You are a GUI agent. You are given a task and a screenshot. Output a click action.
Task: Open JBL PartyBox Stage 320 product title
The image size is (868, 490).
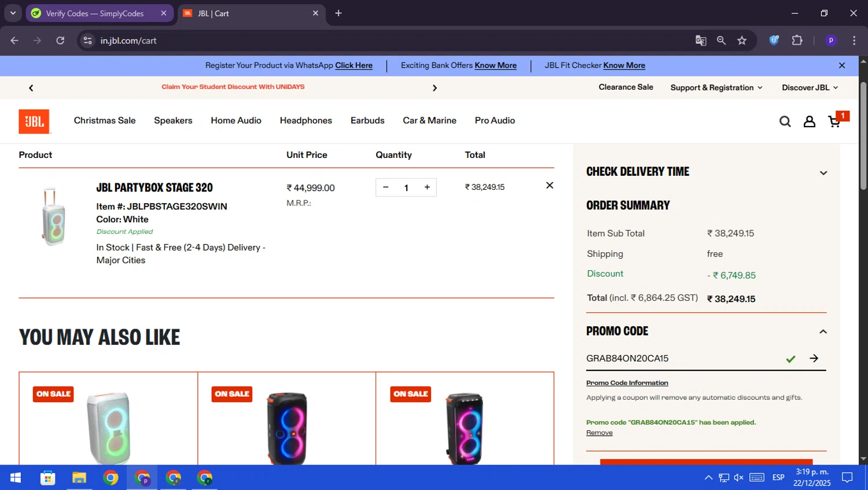click(x=155, y=187)
